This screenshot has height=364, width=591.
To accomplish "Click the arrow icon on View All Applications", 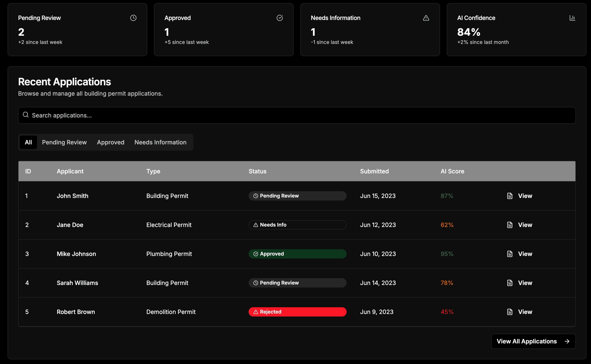I will coord(567,341).
